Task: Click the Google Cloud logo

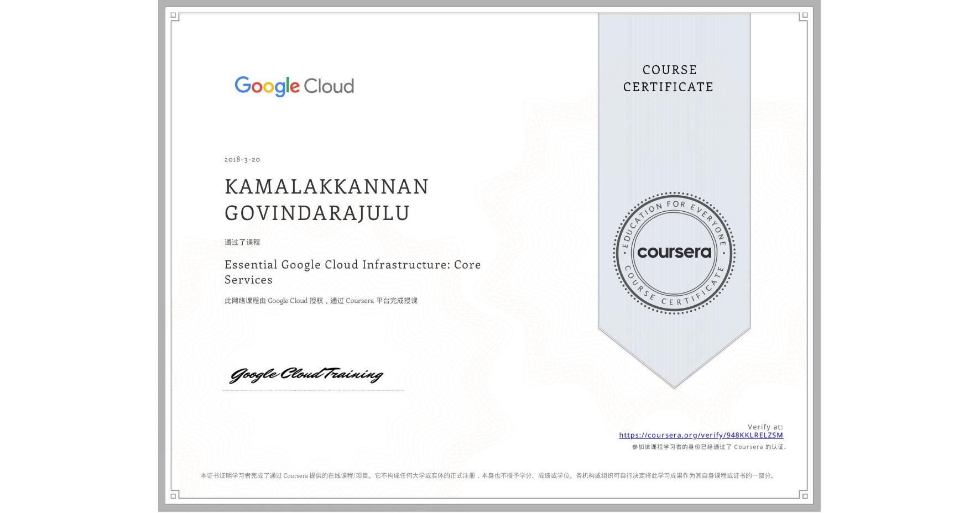Action: pos(294,86)
